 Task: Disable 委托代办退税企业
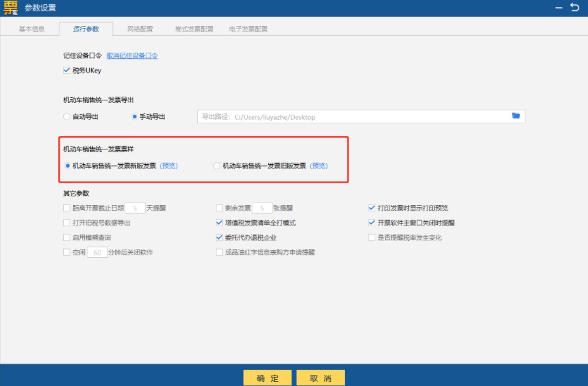point(218,237)
